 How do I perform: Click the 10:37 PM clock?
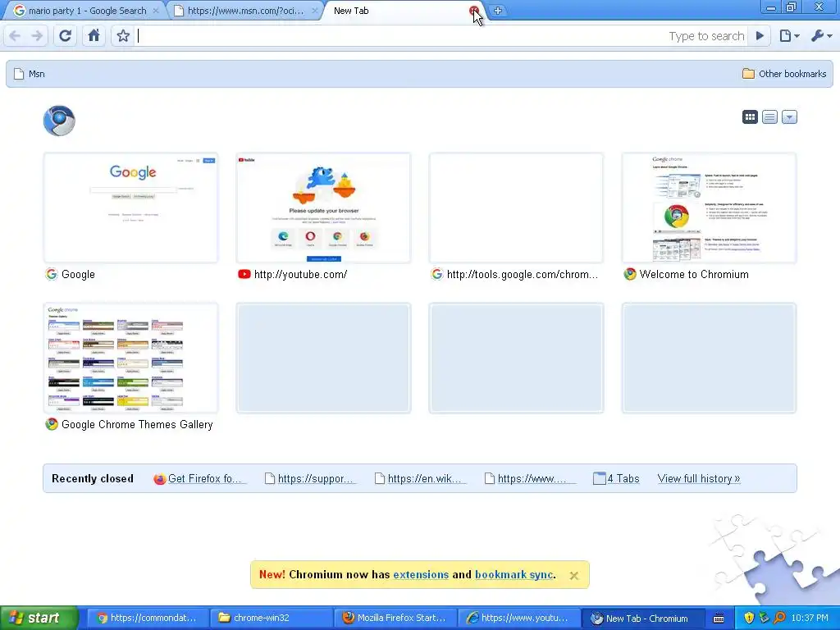click(810, 618)
